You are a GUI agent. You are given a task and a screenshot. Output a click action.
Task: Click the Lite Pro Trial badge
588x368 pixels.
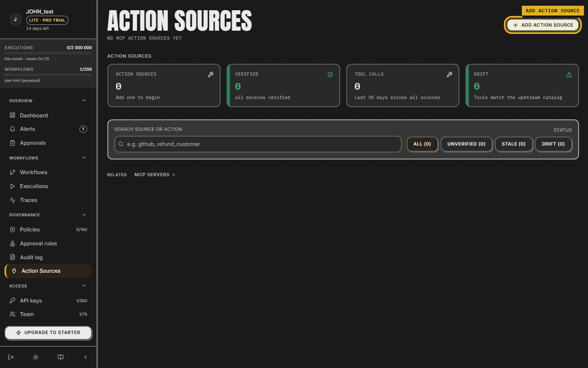tap(47, 20)
